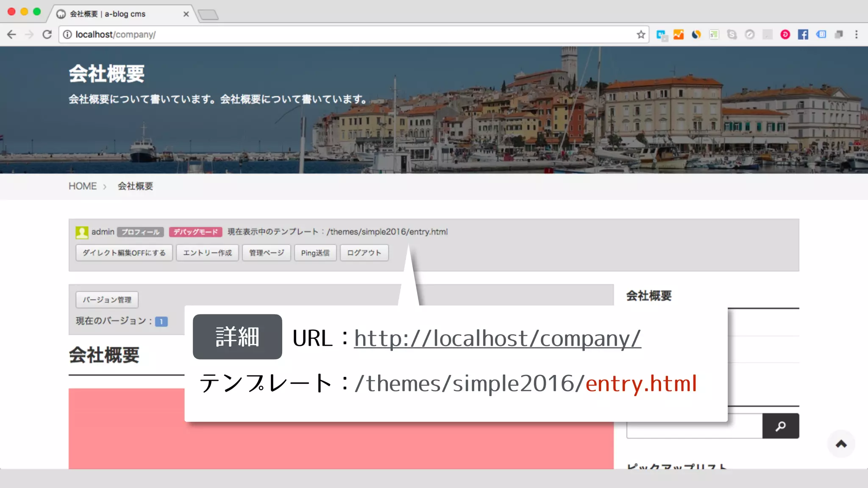The width and height of the screenshot is (868, 488).
Task: Click ダイレクト編集OFFにする button
Action: [124, 253]
